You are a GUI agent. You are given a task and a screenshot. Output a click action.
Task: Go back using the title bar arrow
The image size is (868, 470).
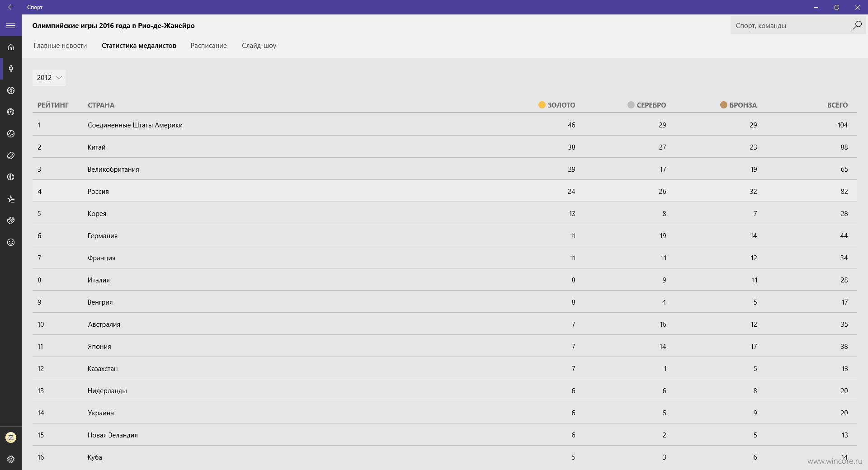(x=11, y=7)
